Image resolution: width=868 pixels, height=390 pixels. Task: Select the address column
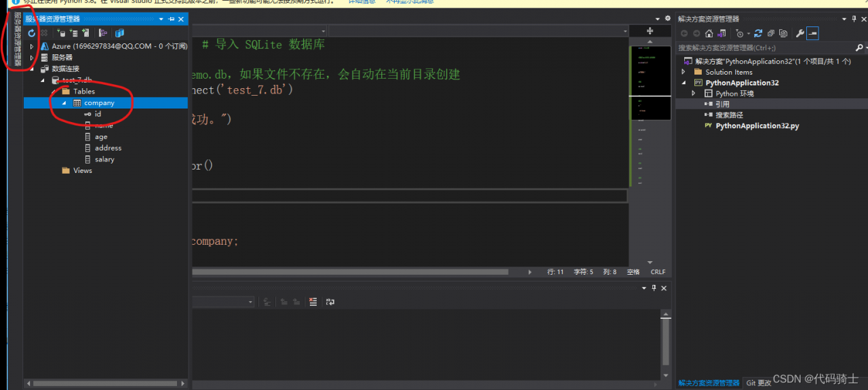108,148
